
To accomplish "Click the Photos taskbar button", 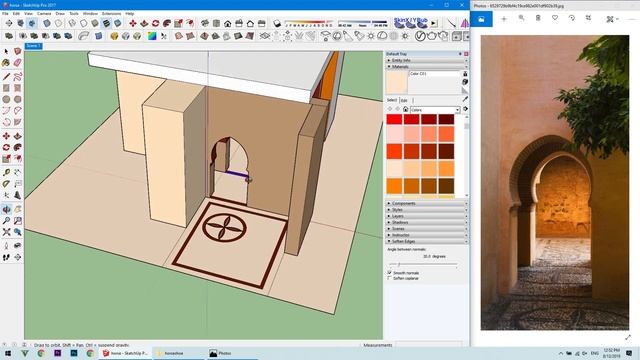I will coord(232,353).
